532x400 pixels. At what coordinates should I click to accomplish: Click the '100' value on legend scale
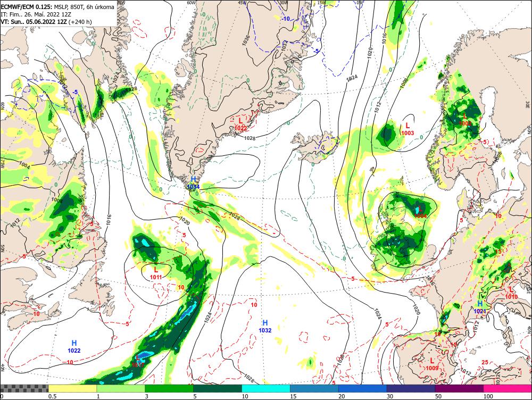(488, 396)
